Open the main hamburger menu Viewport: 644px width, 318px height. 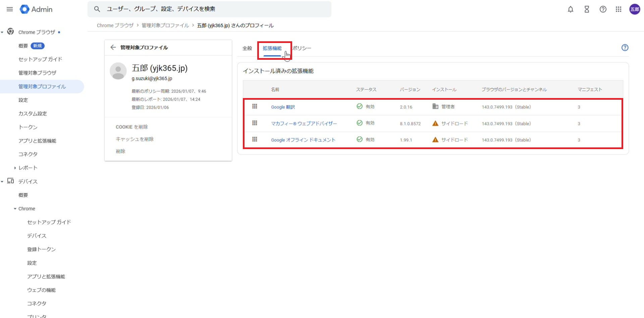[10, 9]
